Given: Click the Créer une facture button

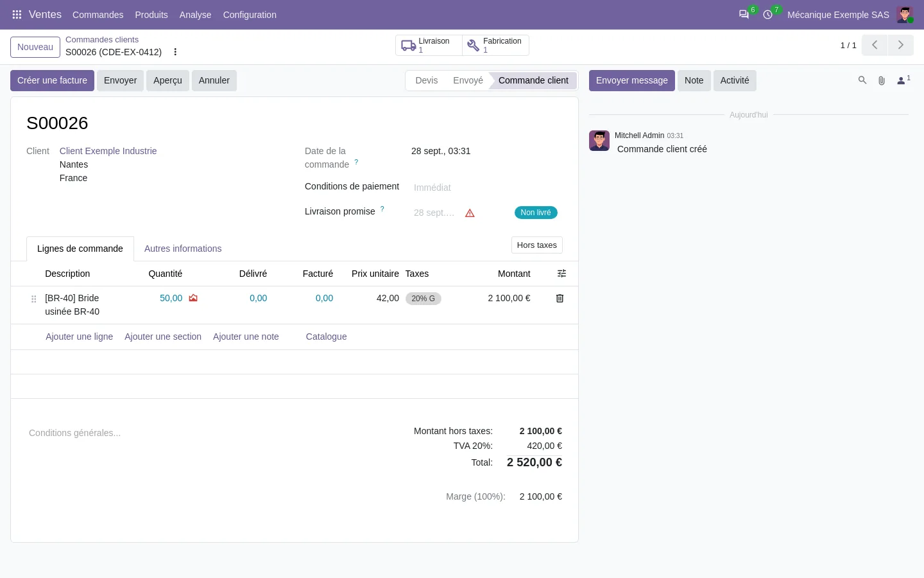Looking at the screenshot, I should coord(52,80).
